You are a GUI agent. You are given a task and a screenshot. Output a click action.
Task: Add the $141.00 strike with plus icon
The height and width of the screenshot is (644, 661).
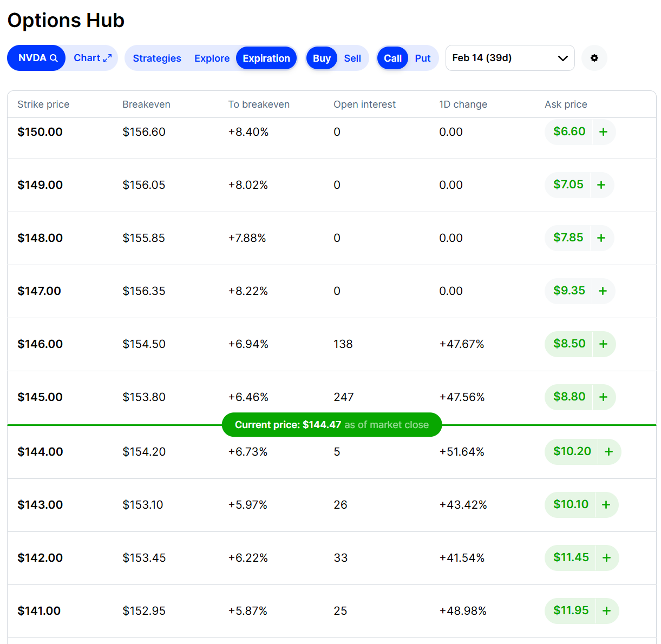606,610
